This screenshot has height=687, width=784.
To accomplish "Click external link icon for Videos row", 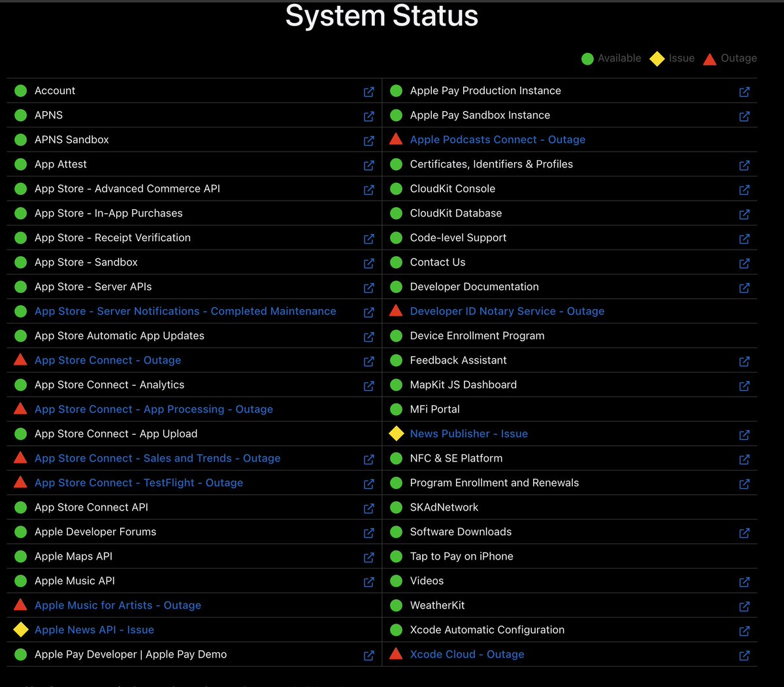I will pos(744,582).
